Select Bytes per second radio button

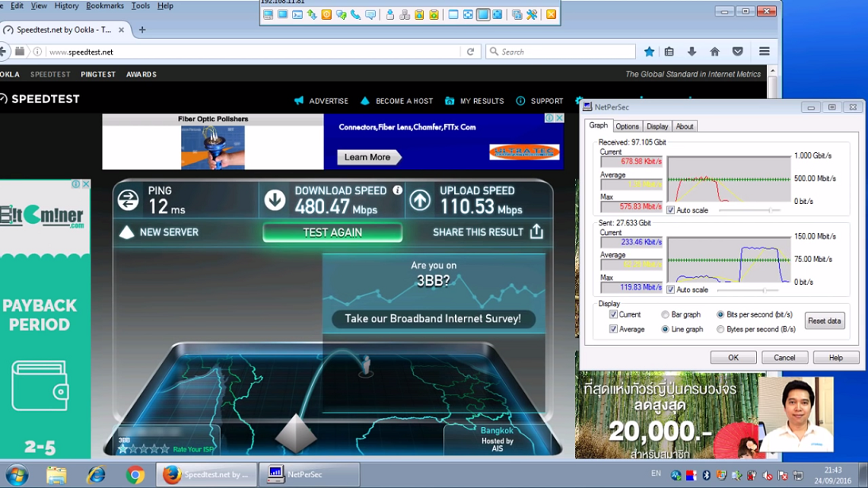[x=720, y=329]
